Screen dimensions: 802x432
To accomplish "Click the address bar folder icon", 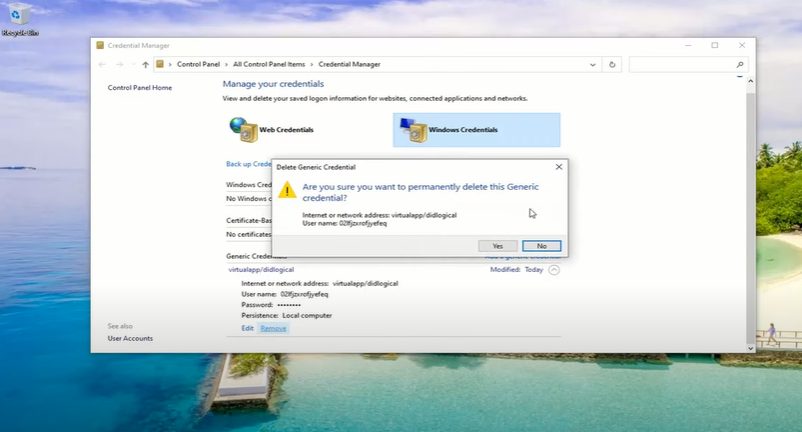I will pyautogui.click(x=160, y=64).
